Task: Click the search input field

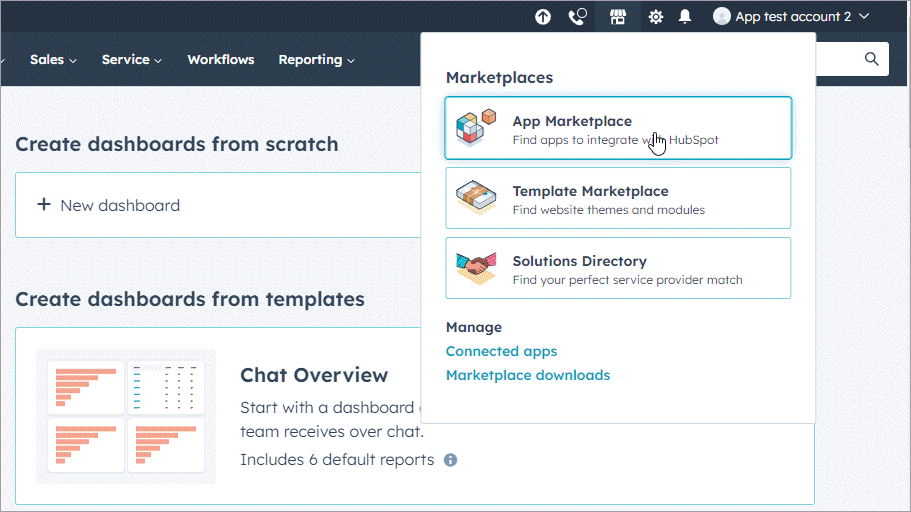Action: click(852, 59)
